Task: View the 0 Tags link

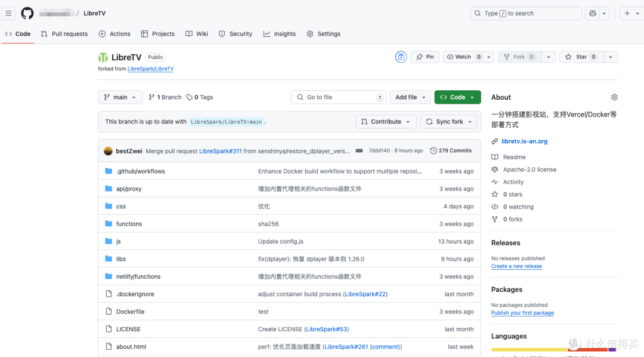Action: tap(200, 97)
